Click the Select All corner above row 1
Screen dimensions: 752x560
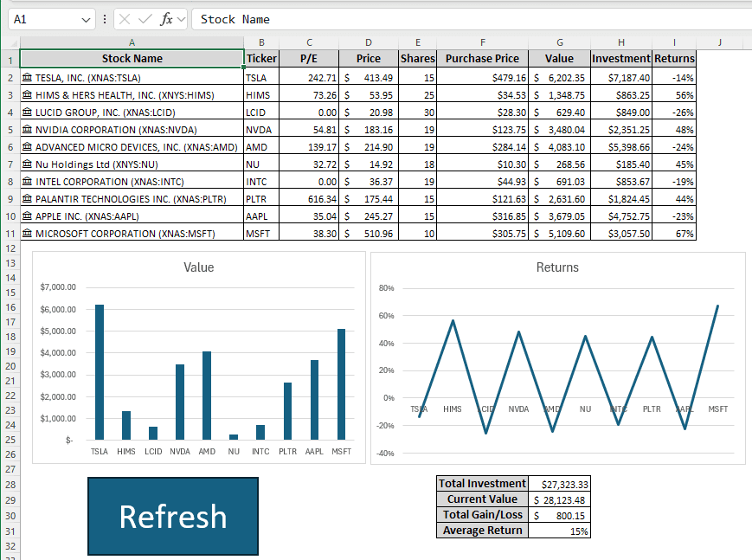point(12,42)
